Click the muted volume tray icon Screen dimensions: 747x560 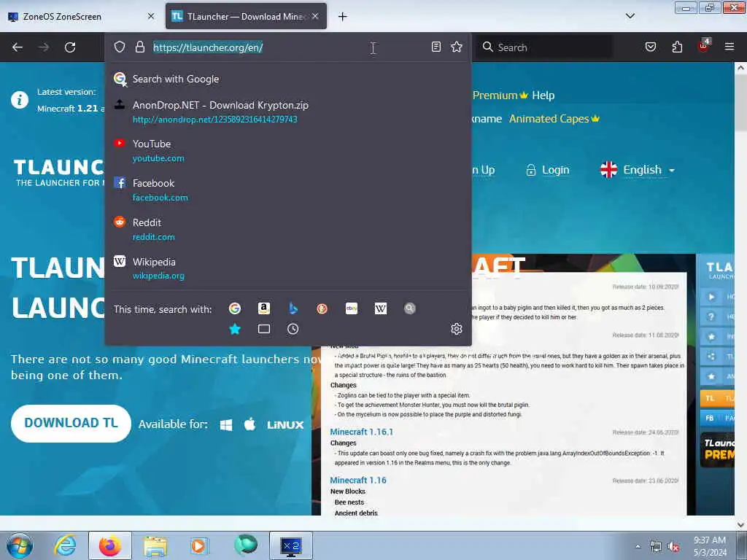pos(673,547)
